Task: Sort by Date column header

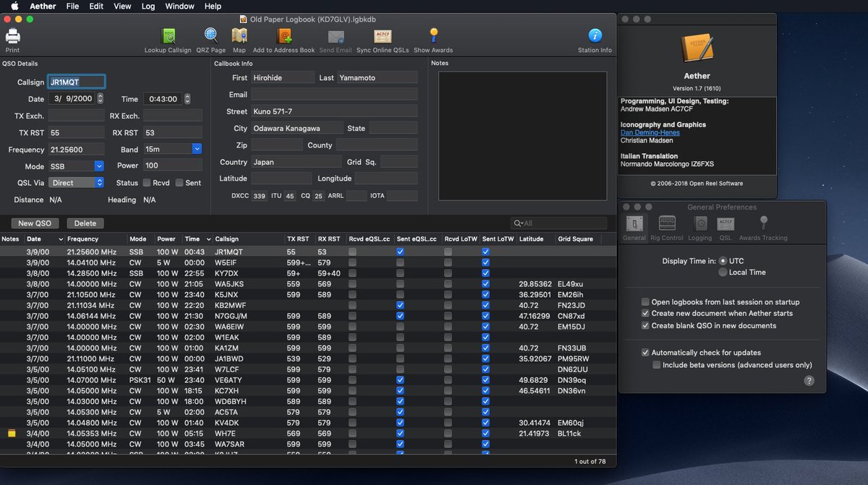Action: click(44, 239)
